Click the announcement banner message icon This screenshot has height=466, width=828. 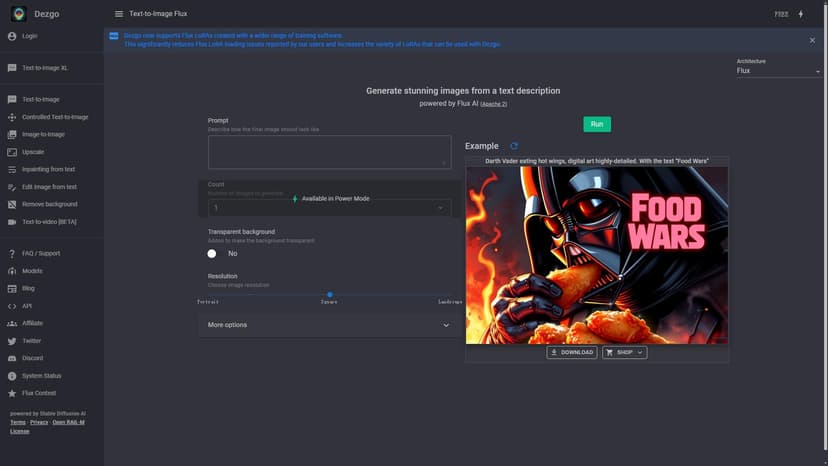click(114, 36)
